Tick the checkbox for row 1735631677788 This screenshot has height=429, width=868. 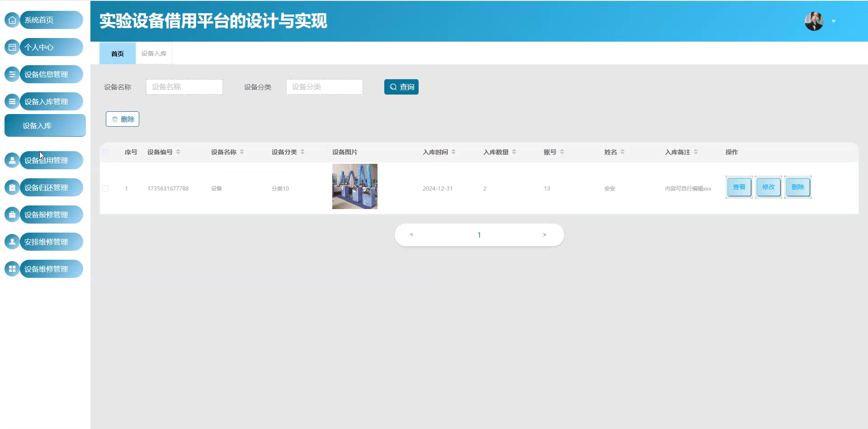(x=105, y=188)
